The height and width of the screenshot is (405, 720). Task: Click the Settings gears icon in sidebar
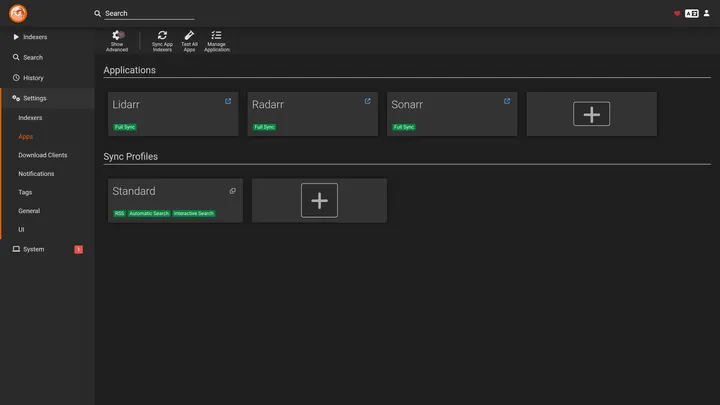pyautogui.click(x=16, y=98)
